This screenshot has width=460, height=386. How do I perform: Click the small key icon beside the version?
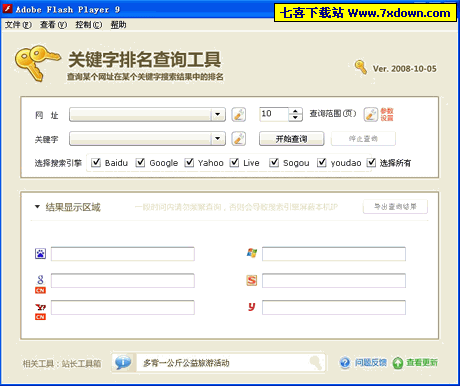pos(361,67)
